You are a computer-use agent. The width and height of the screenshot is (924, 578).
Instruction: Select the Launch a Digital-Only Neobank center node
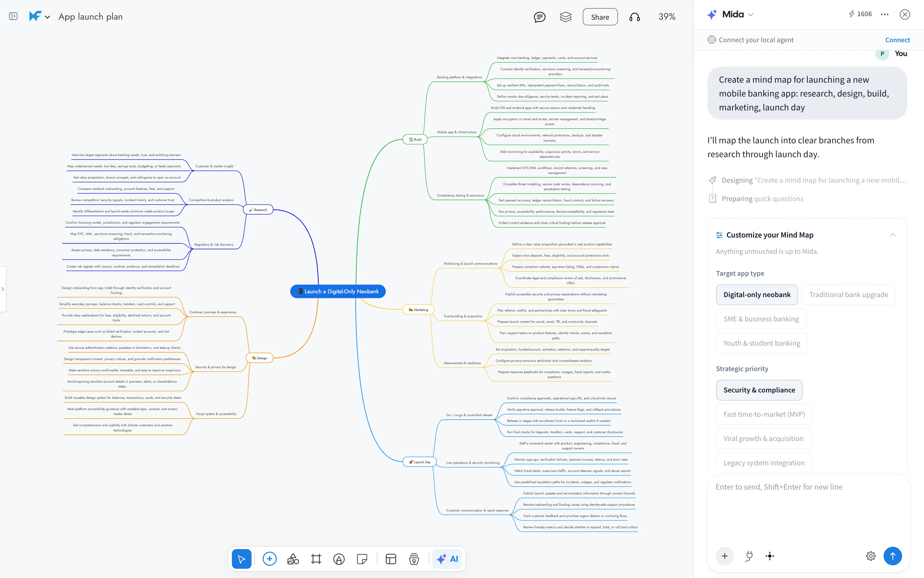[338, 291]
